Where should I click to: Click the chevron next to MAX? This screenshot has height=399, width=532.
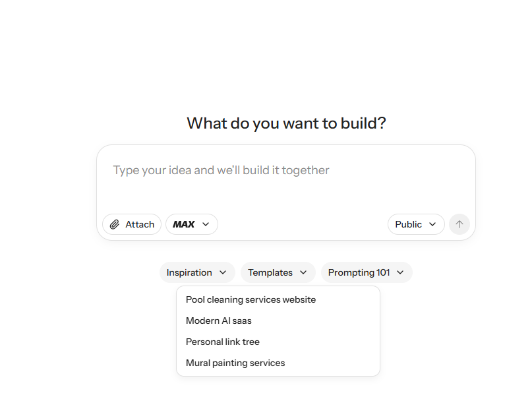206,224
